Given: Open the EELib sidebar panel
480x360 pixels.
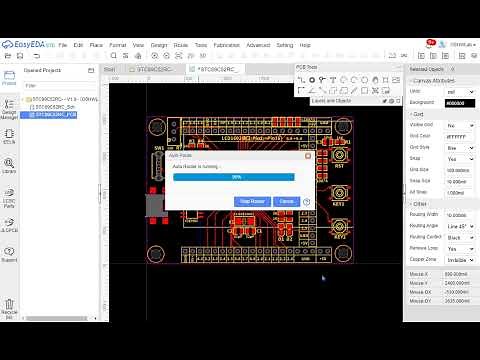Looking at the screenshot, I should click(9, 137).
